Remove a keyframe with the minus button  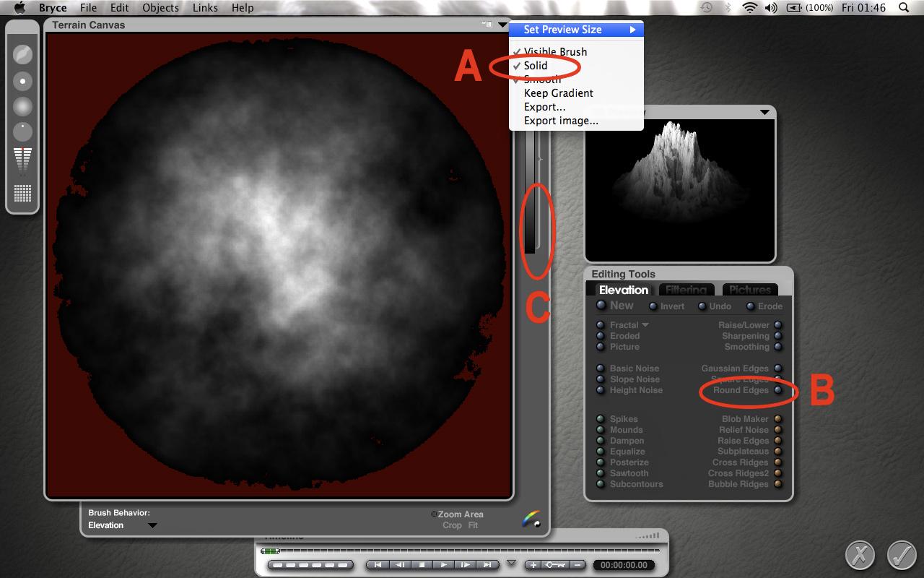(577, 565)
